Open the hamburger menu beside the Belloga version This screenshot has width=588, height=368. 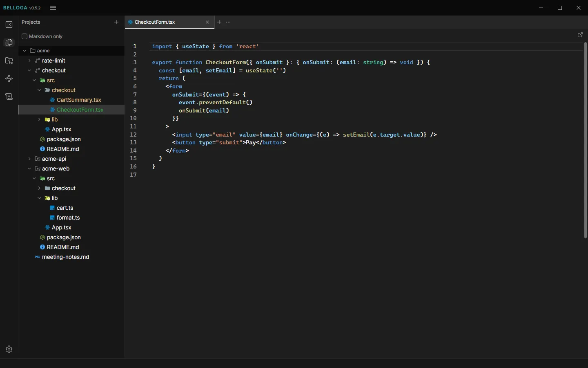tap(53, 8)
